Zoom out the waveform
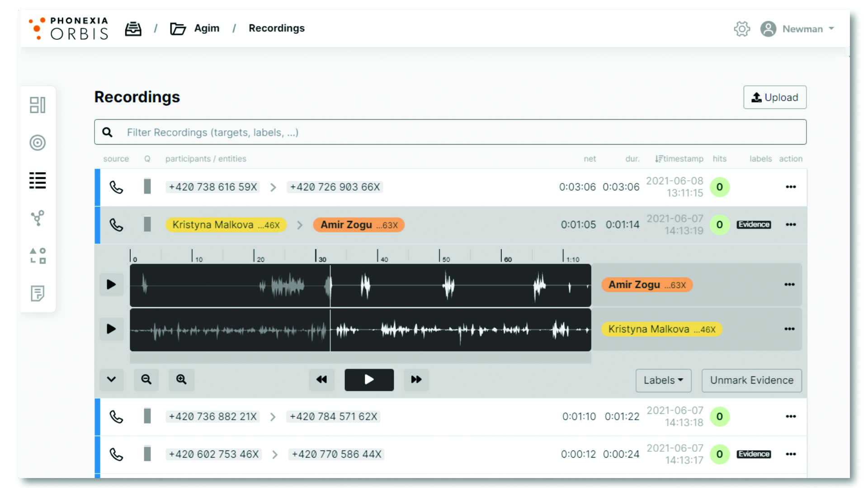Screen dimensions: 868x488 pyautogui.click(x=146, y=380)
